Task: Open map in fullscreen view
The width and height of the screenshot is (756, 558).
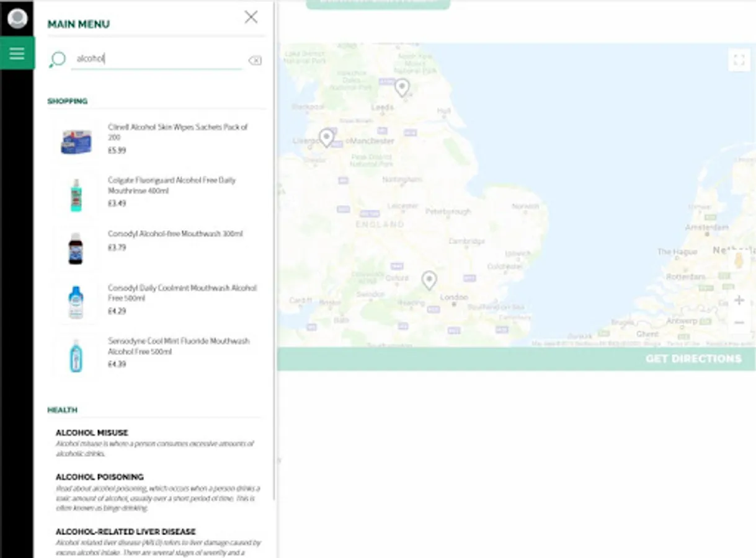Action: click(739, 60)
